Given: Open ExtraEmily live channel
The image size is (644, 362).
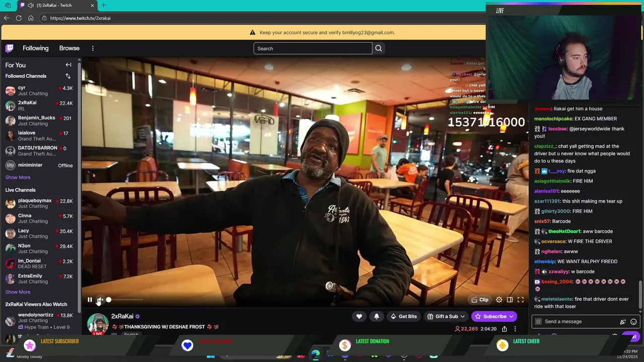Looking at the screenshot, I should (39, 279).
